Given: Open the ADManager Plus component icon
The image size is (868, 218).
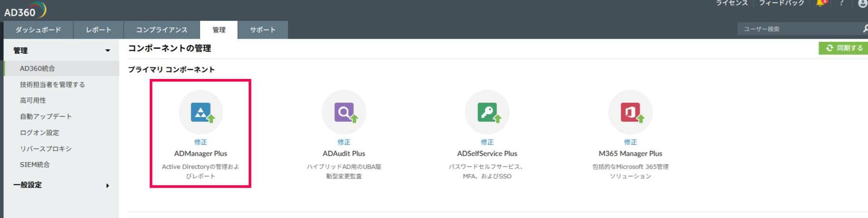Looking at the screenshot, I should (x=201, y=112).
